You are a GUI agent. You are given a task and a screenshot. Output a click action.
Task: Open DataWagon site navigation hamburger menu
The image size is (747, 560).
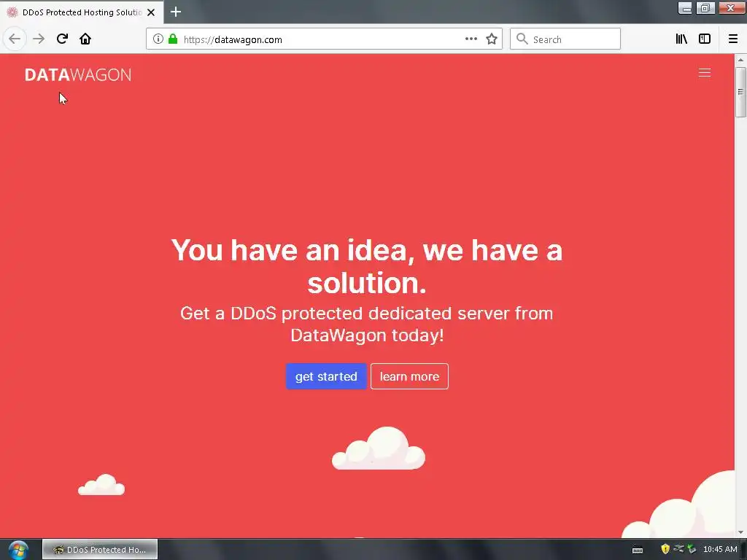[705, 73]
